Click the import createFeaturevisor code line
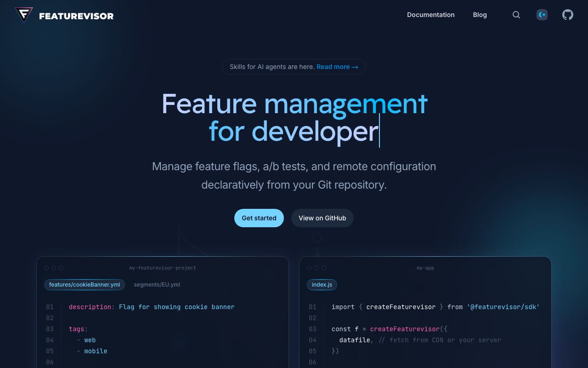The height and width of the screenshot is (368, 588). pyautogui.click(x=435, y=307)
